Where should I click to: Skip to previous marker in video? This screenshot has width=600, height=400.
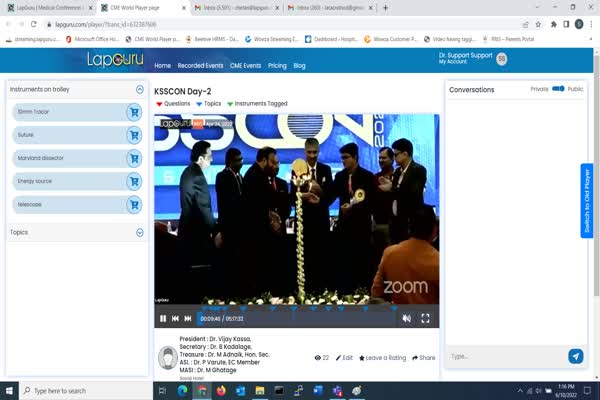[175, 318]
